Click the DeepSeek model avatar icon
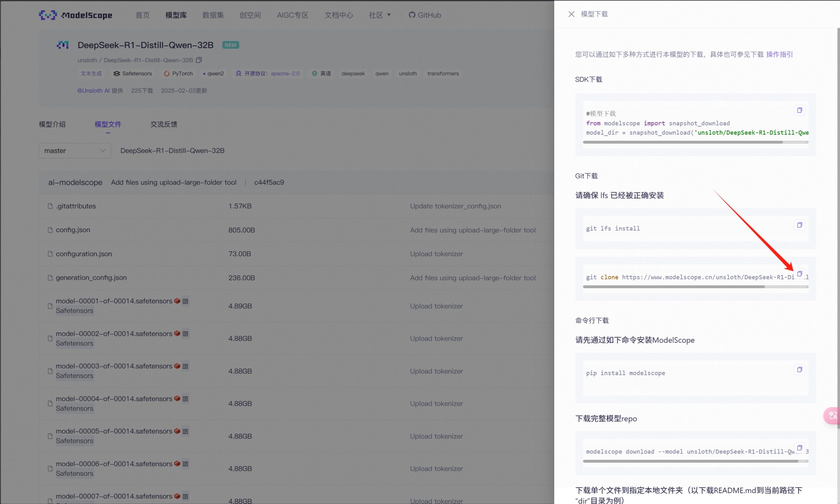840x504 pixels. click(x=63, y=45)
